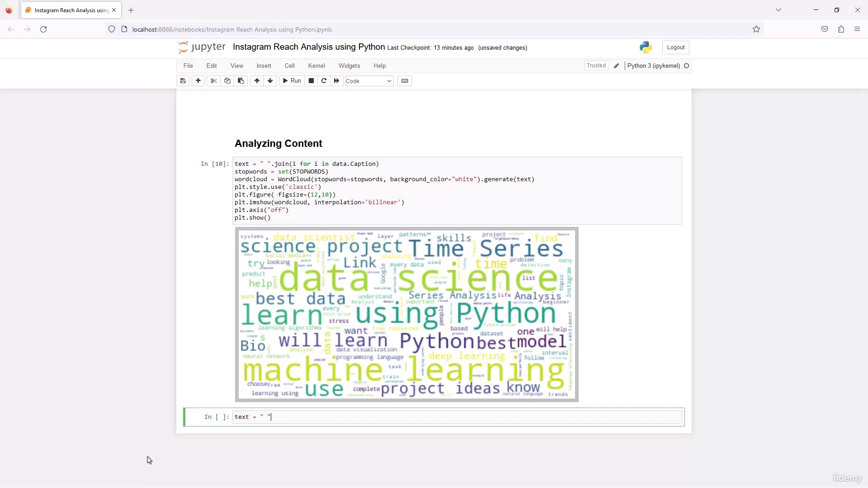Move selected cell up arrow
The image size is (868, 488).
pyautogui.click(x=257, y=81)
